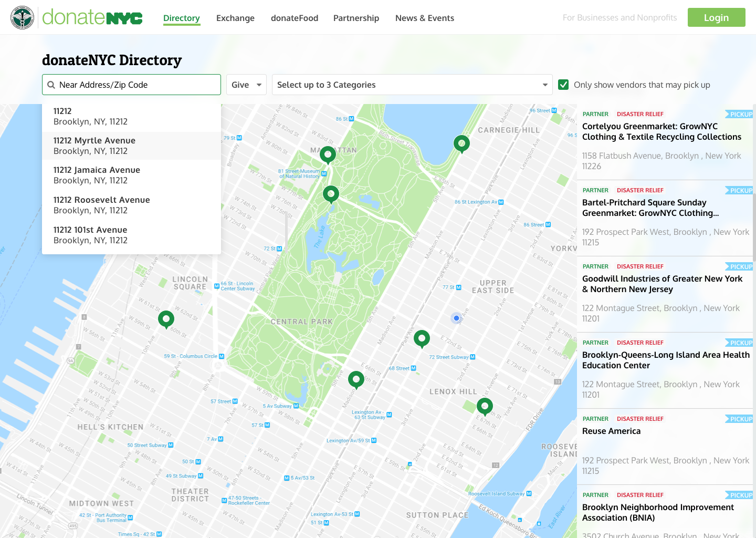
Task: Select the map pin beside 81 Street-Museum station
Action: (x=328, y=156)
